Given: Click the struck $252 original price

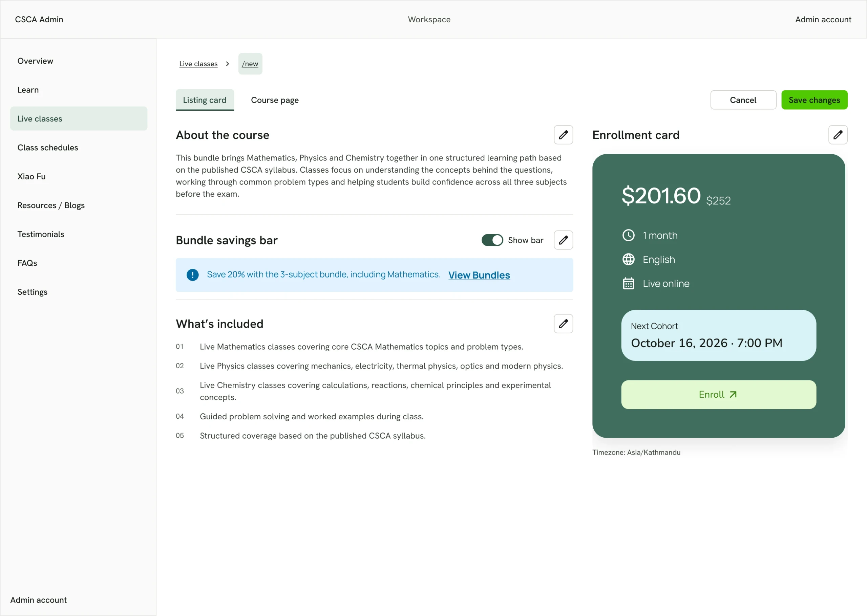Looking at the screenshot, I should click(x=718, y=201).
